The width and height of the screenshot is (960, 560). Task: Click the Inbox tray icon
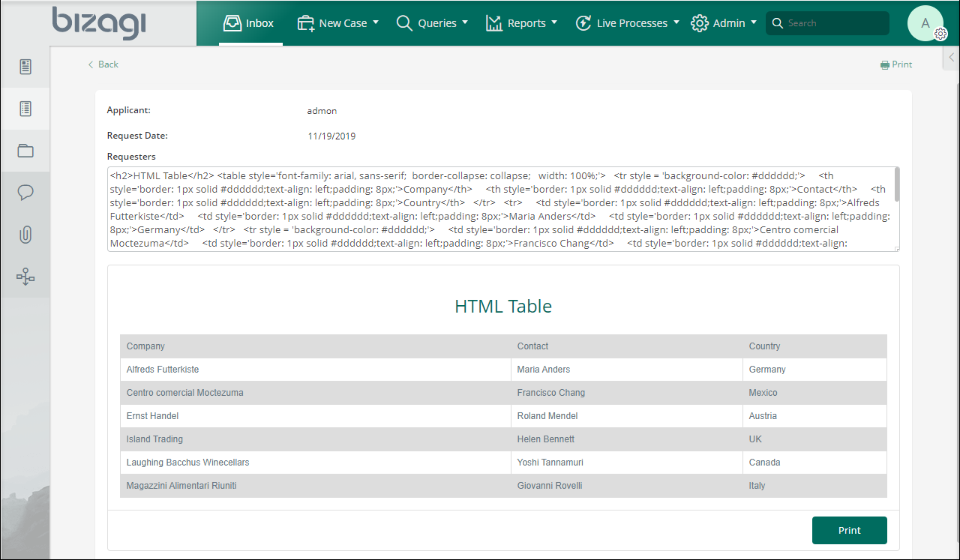click(x=232, y=23)
